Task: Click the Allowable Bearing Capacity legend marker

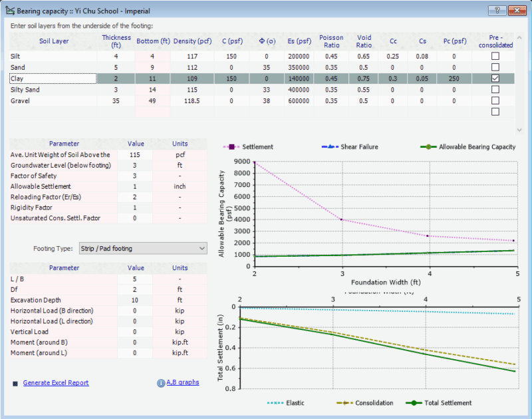Action: coord(428,147)
